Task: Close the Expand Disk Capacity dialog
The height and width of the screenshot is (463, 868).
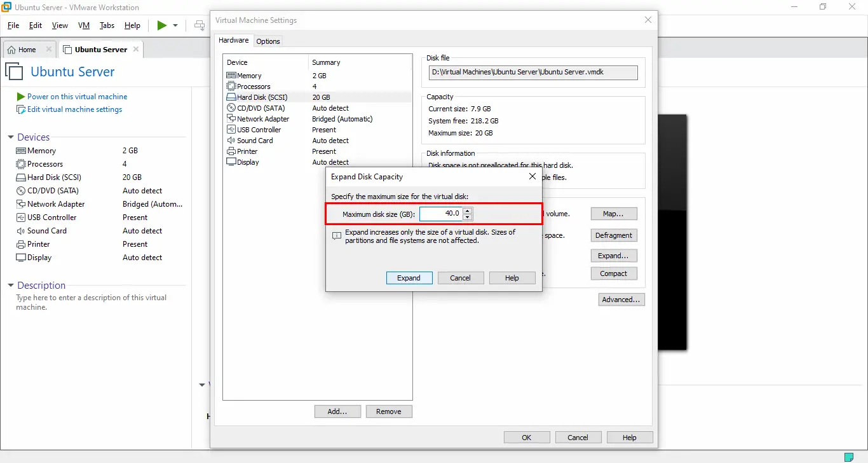Action: coord(532,176)
